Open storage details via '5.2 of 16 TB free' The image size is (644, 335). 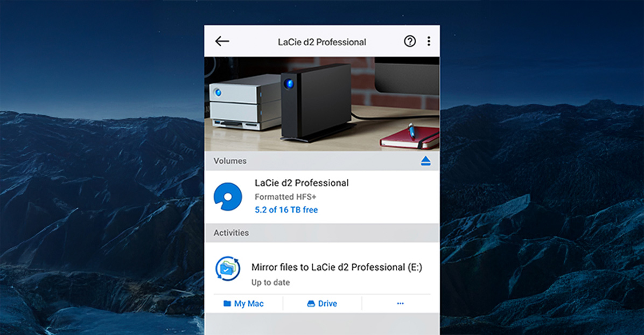point(286,210)
